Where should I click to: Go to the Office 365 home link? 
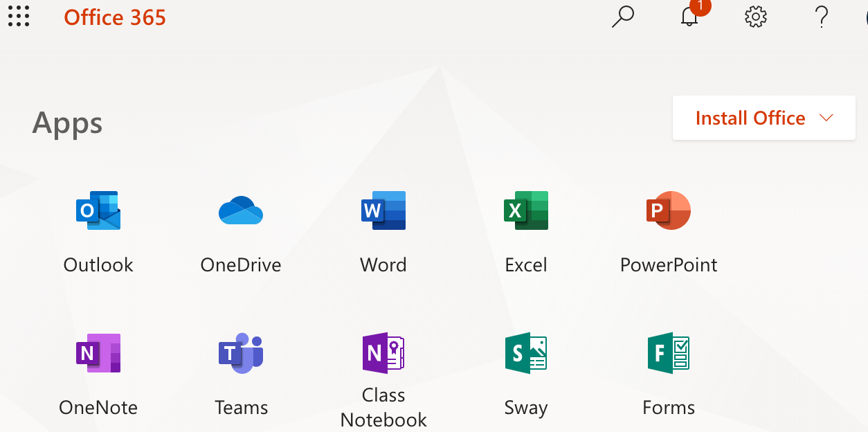pyautogui.click(x=115, y=17)
